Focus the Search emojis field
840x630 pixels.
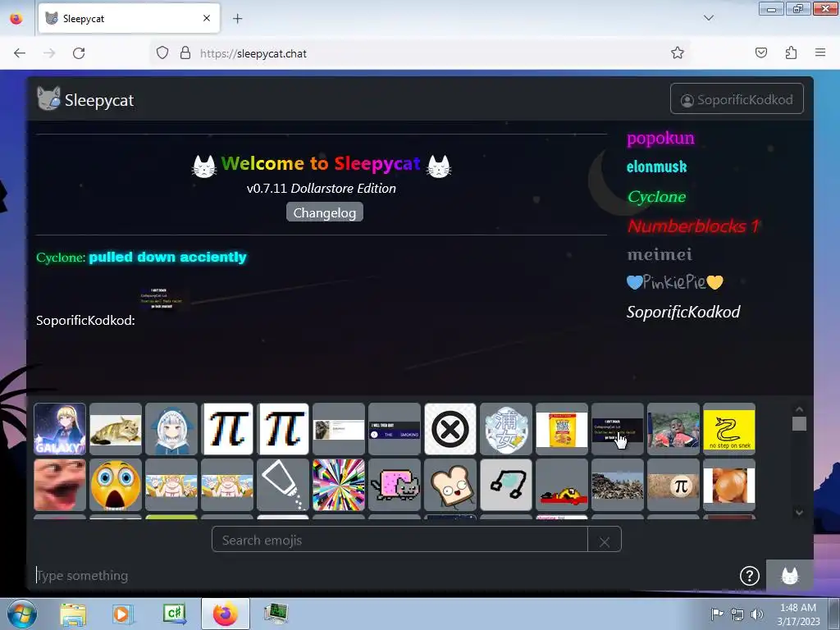click(x=399, y=540)
